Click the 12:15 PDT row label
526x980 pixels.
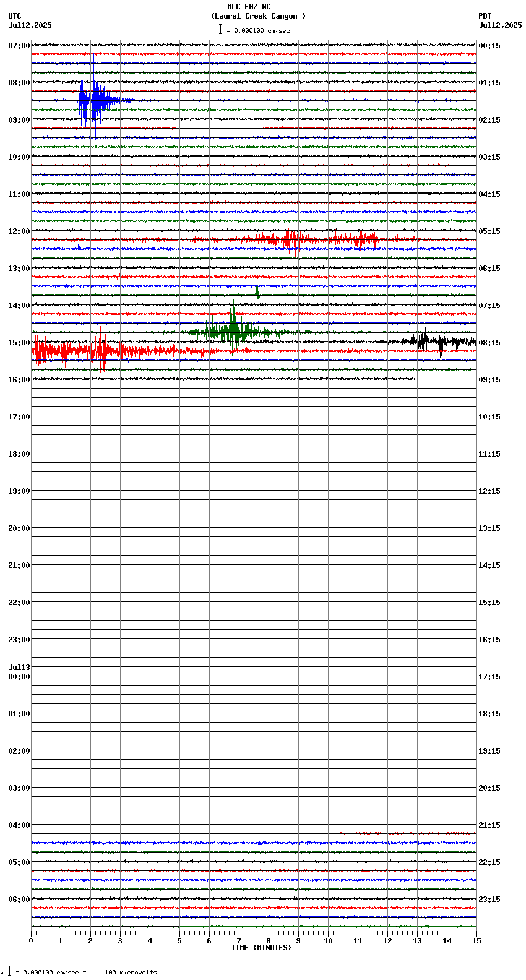(489, 491)
